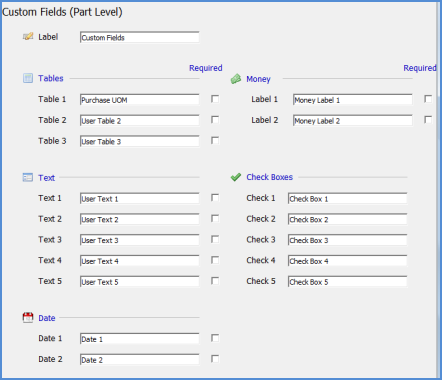The height and width of the screenshot is (380, 442).
Task: Toggle Required checkbox for Money Label 1
Action: click(x=428, y=99)
